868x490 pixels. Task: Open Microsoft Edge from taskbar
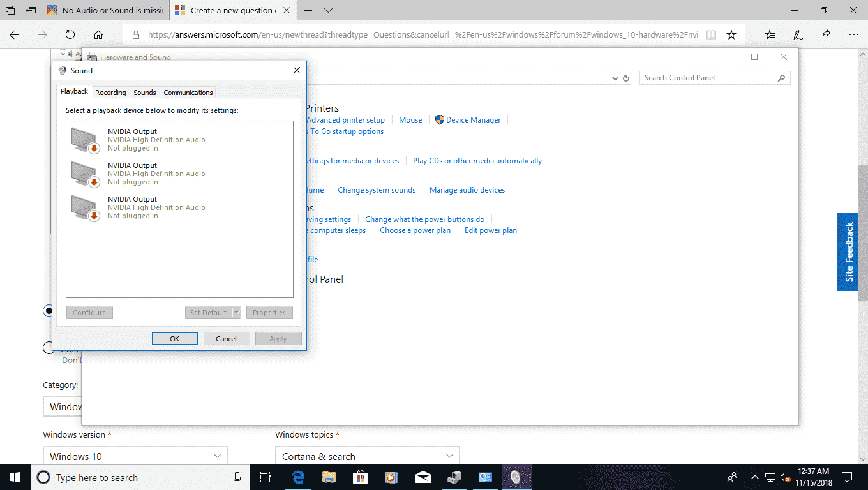(298, 477)
